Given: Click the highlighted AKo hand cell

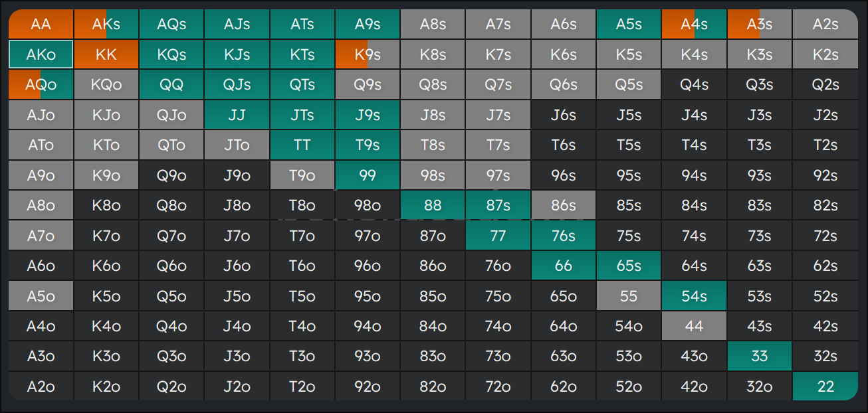Looking at the screenshot, I should click(41, 54).
